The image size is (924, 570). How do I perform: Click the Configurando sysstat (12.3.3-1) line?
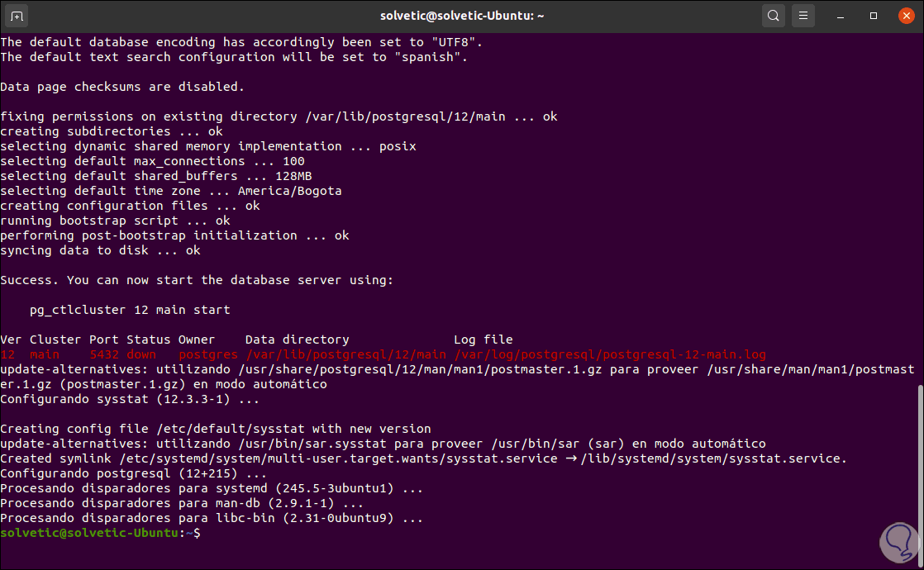(x=130, y=399)
